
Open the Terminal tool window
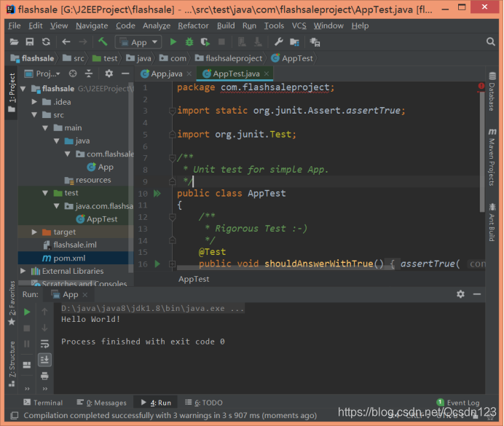coord(43,403)
